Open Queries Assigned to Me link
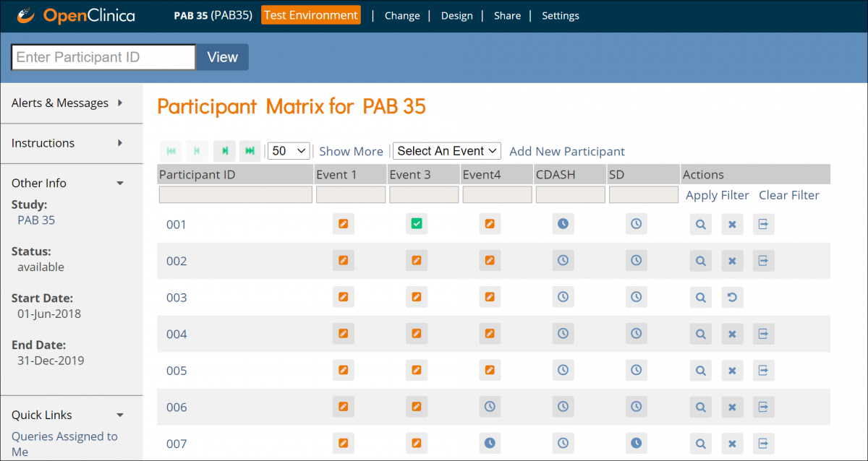Image resolution: width=868 pixels, height=461 pixels. [x=64, y=444]
